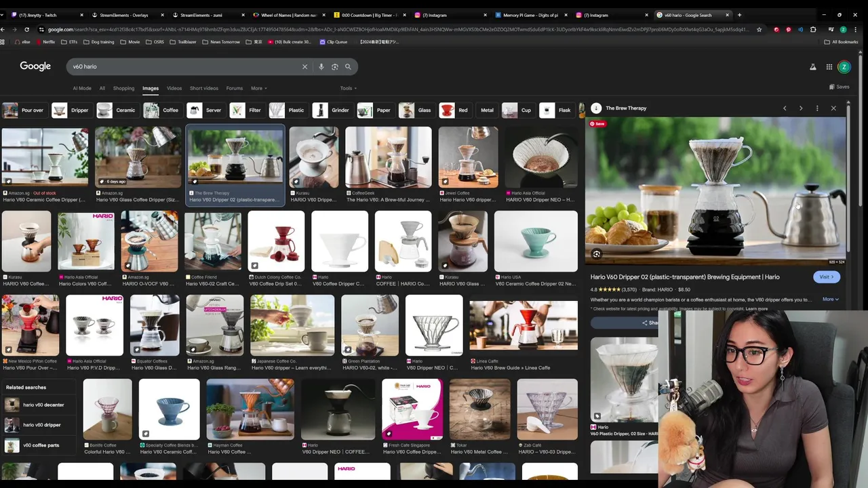
Task: Switch to Forums tab
Action: coord(235,88)
